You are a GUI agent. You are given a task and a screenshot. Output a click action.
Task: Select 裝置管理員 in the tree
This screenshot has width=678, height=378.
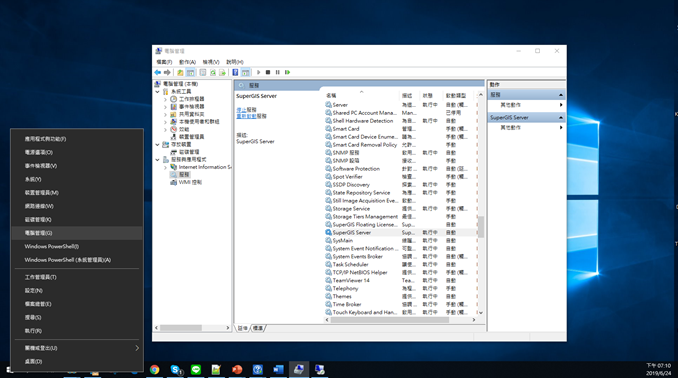point(191,137)
